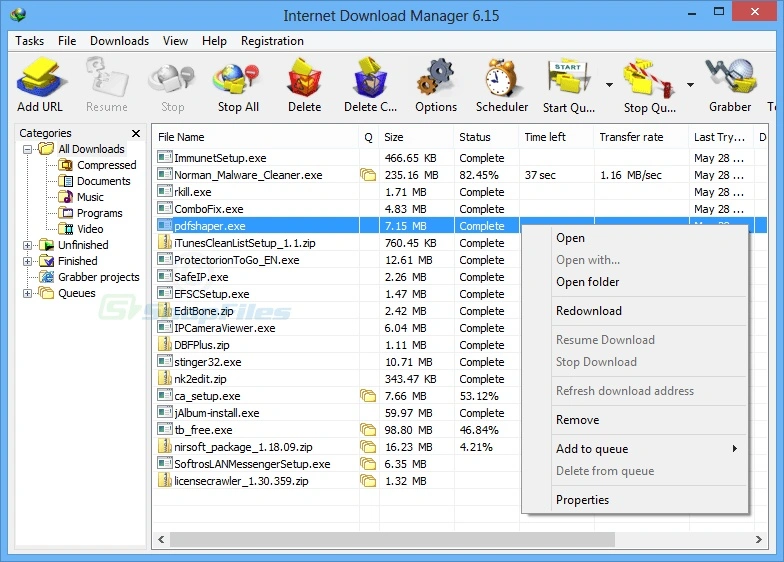This screenshot has height=562, width=784.
Task: Select the jAlbum-install.exe download row
Action: point(338,413)
